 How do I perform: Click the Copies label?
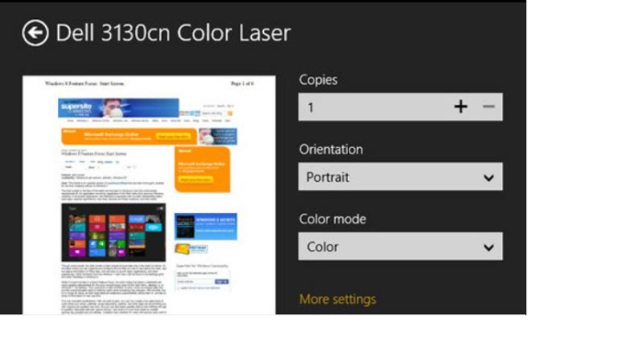[x=318, y=80]
